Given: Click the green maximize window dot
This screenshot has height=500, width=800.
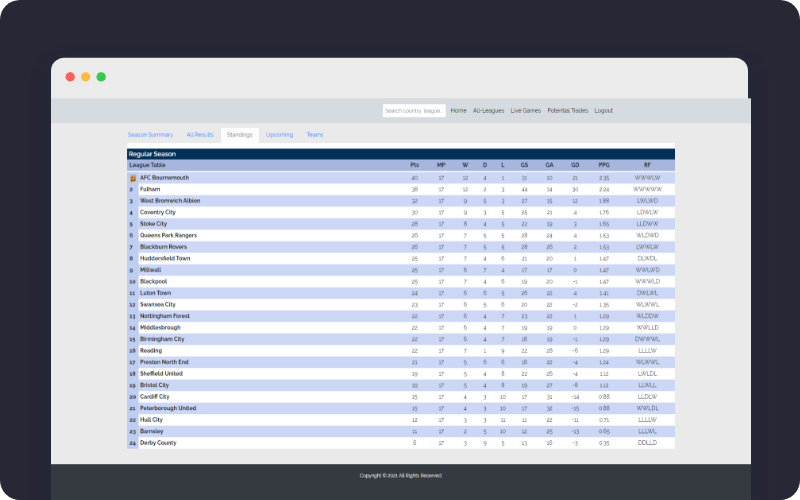Looking at the screenshot, I should tap(101, 77).
